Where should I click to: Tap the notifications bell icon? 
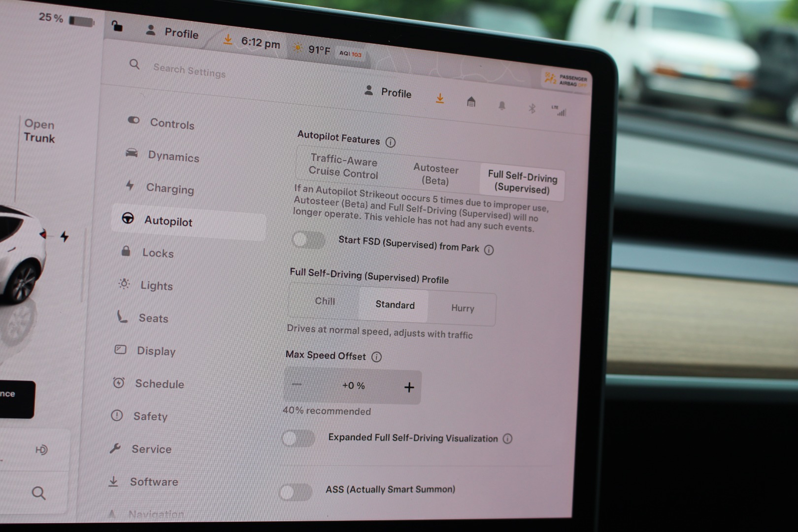(x=501, y=105)
